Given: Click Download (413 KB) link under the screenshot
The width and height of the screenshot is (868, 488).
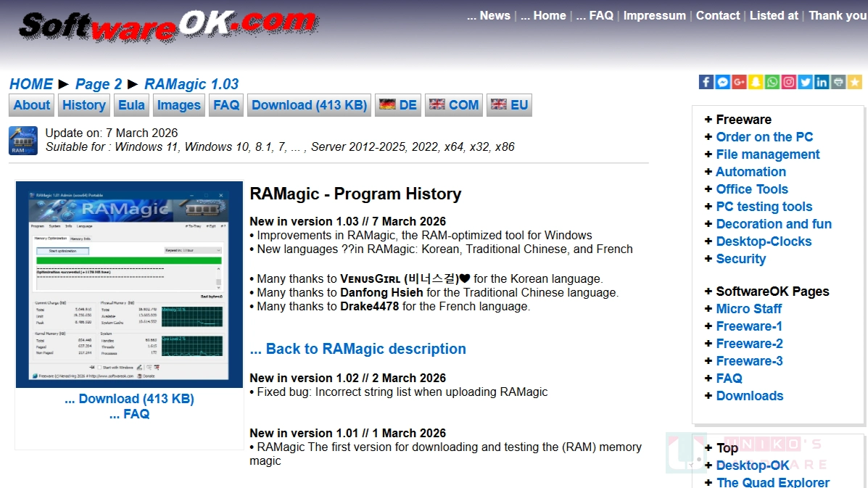Looking at the screenshot, I should point(129,399).
